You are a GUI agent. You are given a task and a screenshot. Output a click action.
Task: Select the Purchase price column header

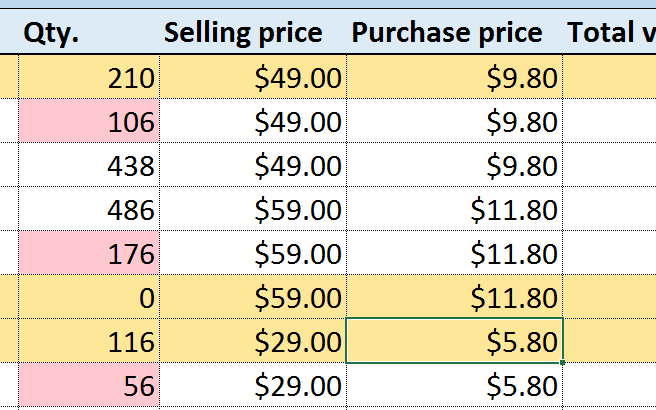(454, 32)
